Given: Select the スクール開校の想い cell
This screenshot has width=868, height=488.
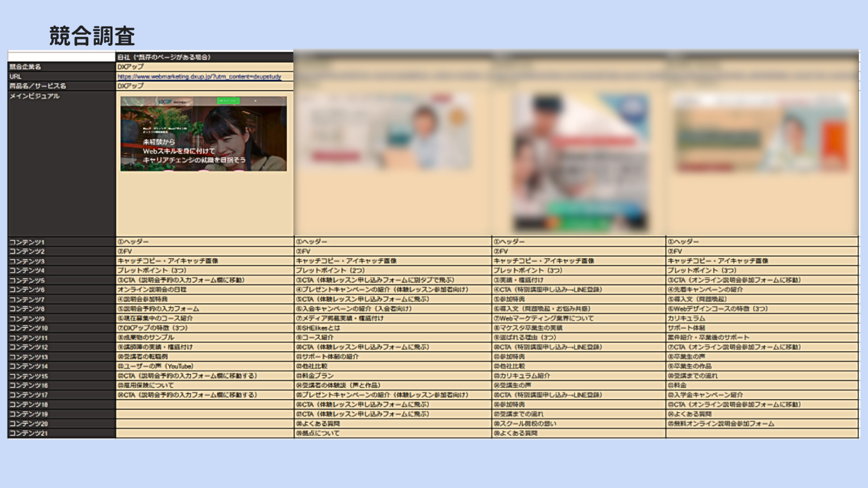Looking at the screenshot, I should 525,423.
